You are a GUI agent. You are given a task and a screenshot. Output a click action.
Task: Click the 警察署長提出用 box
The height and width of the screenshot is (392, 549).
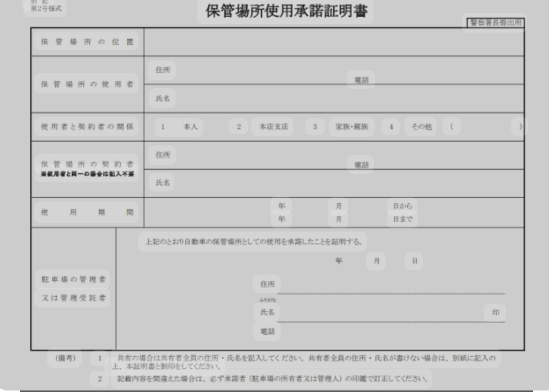coord(494,22)
